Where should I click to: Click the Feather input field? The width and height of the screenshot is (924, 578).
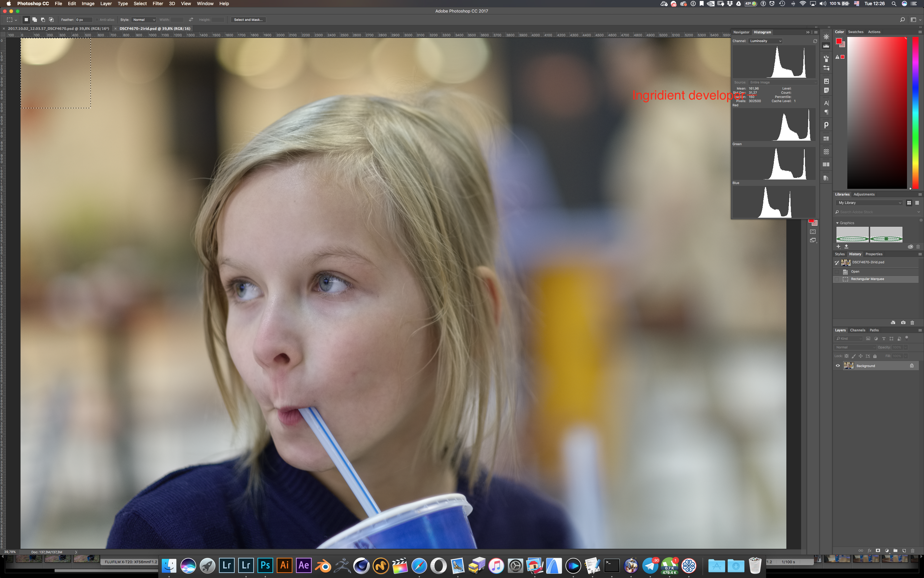[84, 20]
